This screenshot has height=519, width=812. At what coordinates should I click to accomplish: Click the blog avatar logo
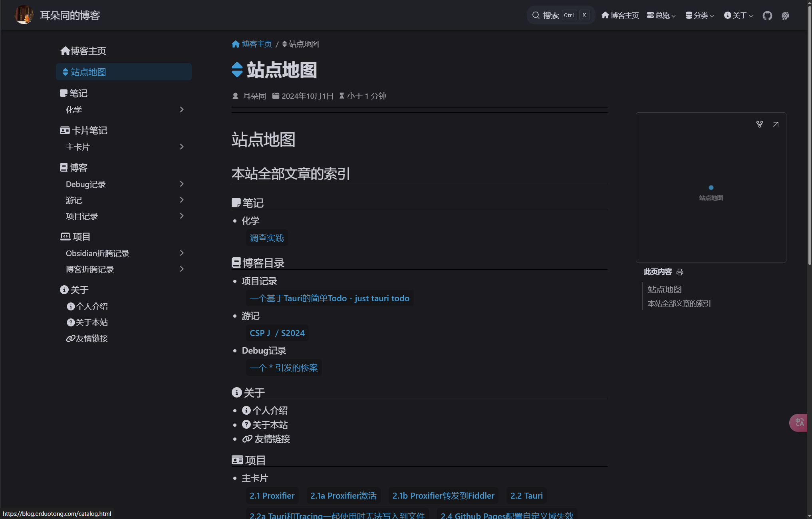(x=24, y=15)
